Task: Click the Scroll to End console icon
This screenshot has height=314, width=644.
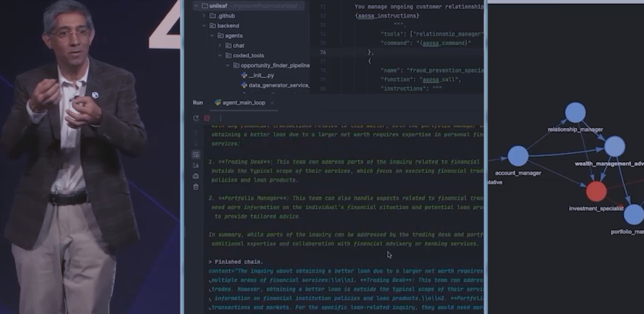Action: click(x=196, y=165)
